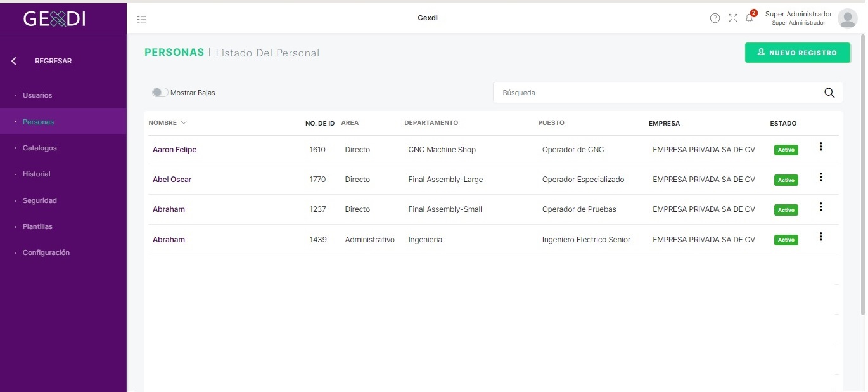
Task: Click the REGRESAR link
Action: 53,61
